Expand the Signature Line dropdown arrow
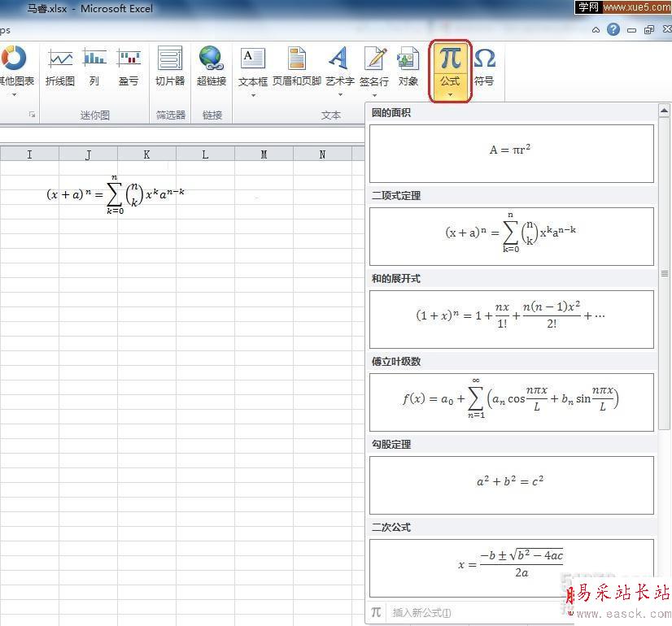 click(x=374, y=95)
